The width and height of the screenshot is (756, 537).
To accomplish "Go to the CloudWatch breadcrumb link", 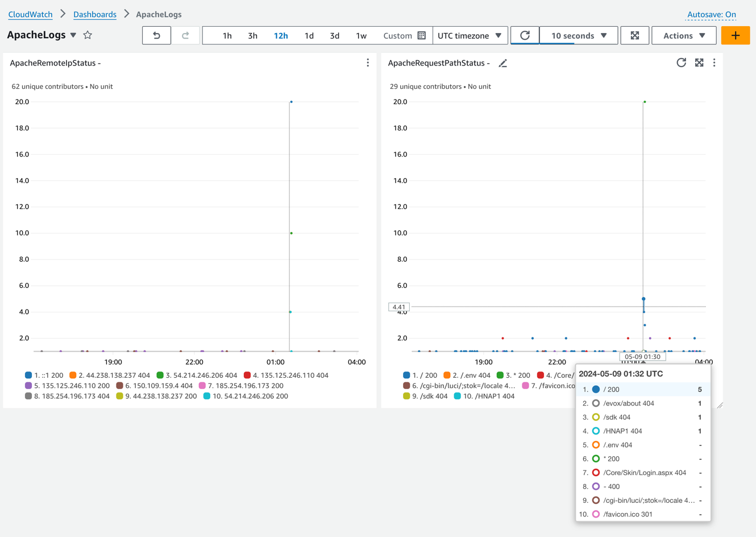I will coord(30,15).
